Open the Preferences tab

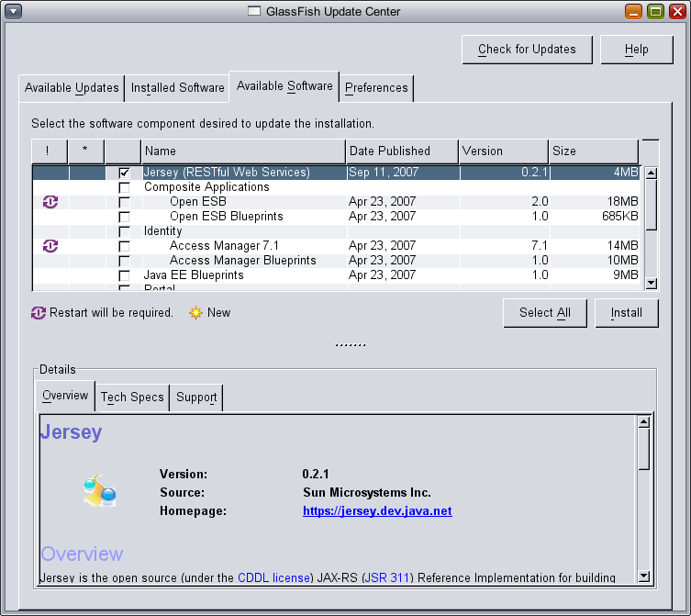click(x=376, y=88)
